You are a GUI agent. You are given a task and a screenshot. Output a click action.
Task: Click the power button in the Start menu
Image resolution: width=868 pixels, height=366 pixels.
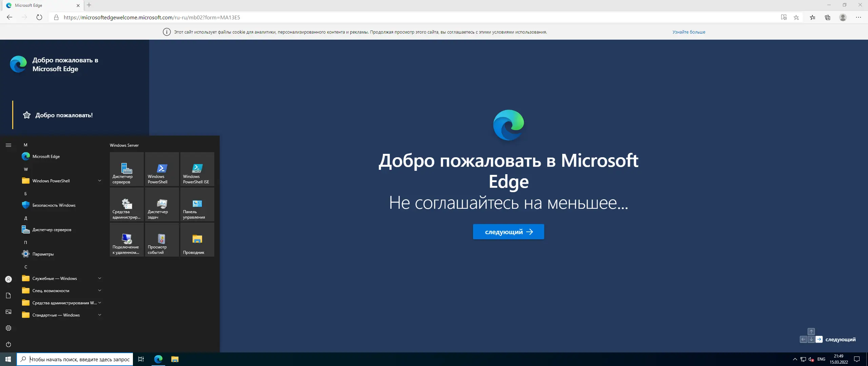[8, 344]
